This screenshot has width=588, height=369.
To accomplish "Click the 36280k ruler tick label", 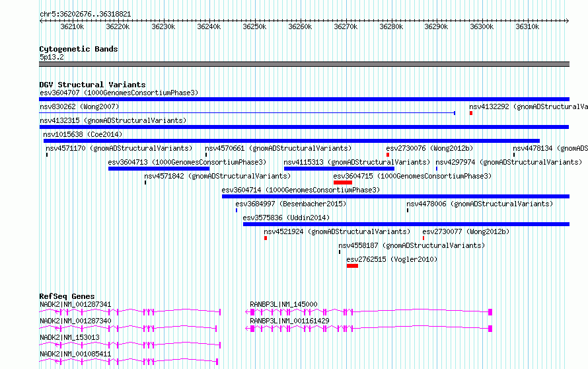I will click(391, 27).
